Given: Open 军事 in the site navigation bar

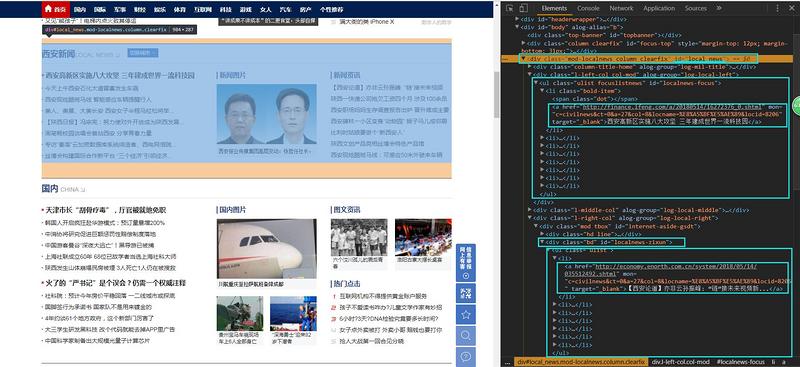Looking at the screenshot, I should point(120,10).
